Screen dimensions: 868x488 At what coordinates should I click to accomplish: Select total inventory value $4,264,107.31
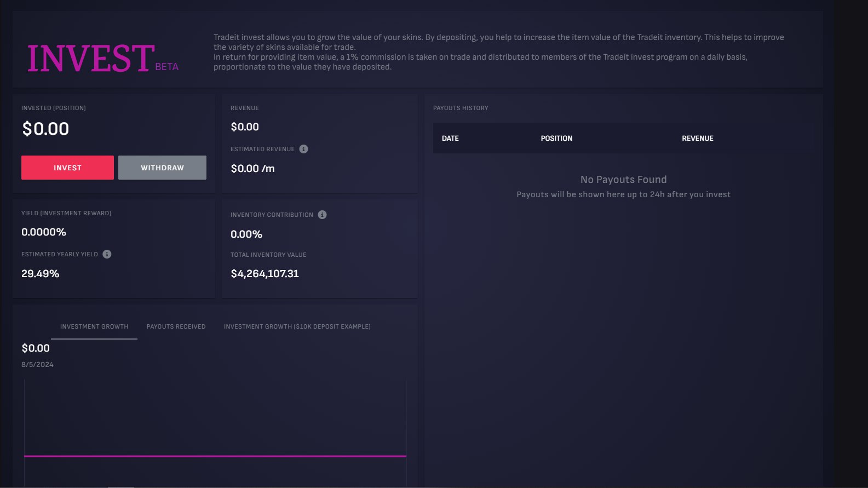265,273
